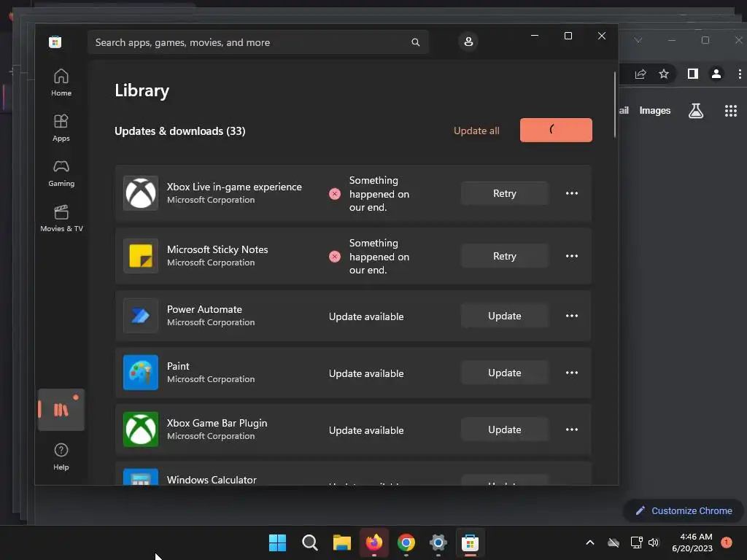Click the network icon in system tray
The image size is (747, 560).
(636, 542)
